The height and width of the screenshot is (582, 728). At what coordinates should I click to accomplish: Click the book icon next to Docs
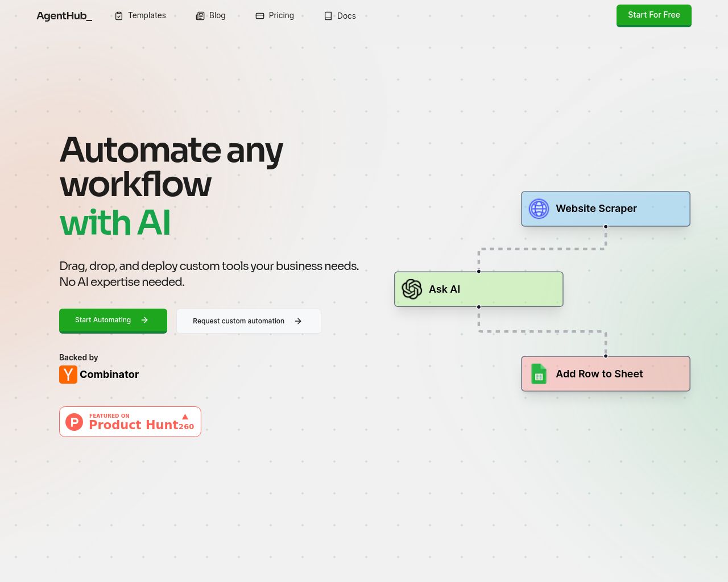click(328, 16)
